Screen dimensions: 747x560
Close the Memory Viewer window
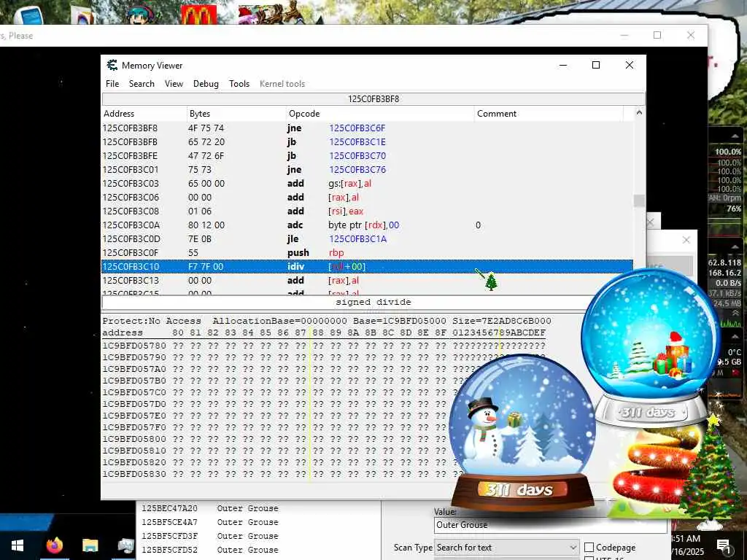[630, 65]
